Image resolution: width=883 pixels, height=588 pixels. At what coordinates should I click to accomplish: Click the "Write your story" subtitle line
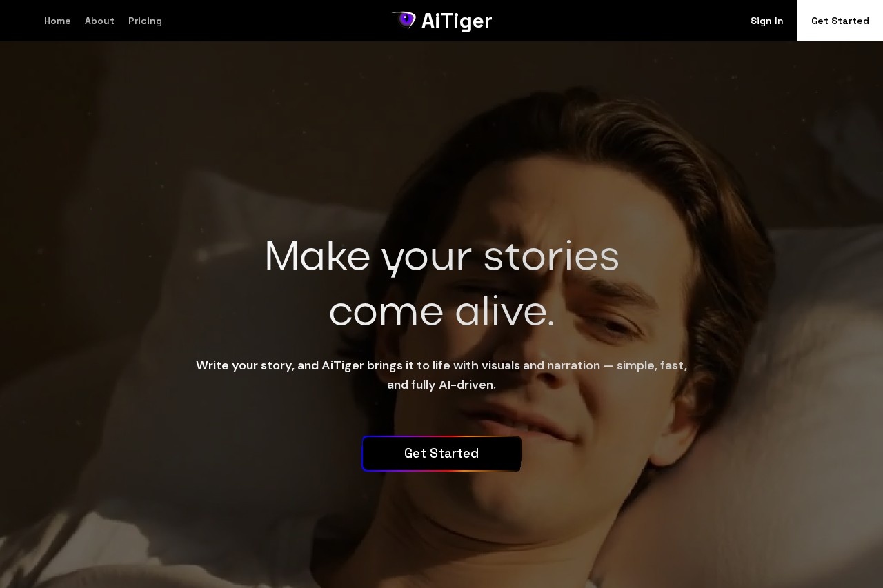click(x=441, y=365)
